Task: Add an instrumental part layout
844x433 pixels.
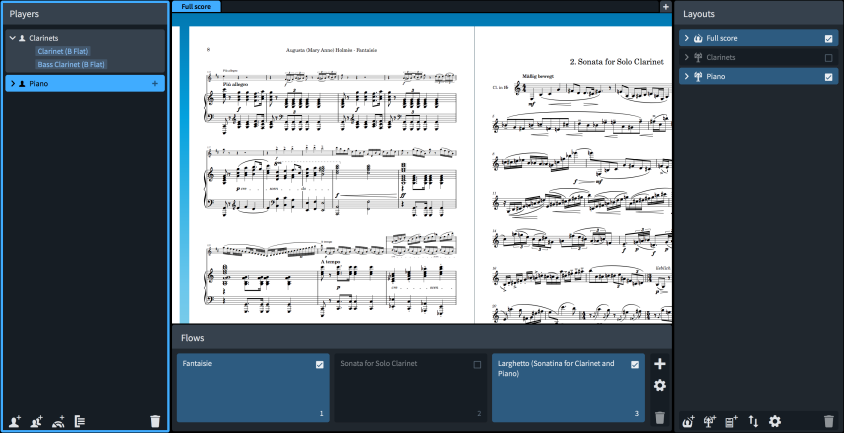Action: click(710, 421)
